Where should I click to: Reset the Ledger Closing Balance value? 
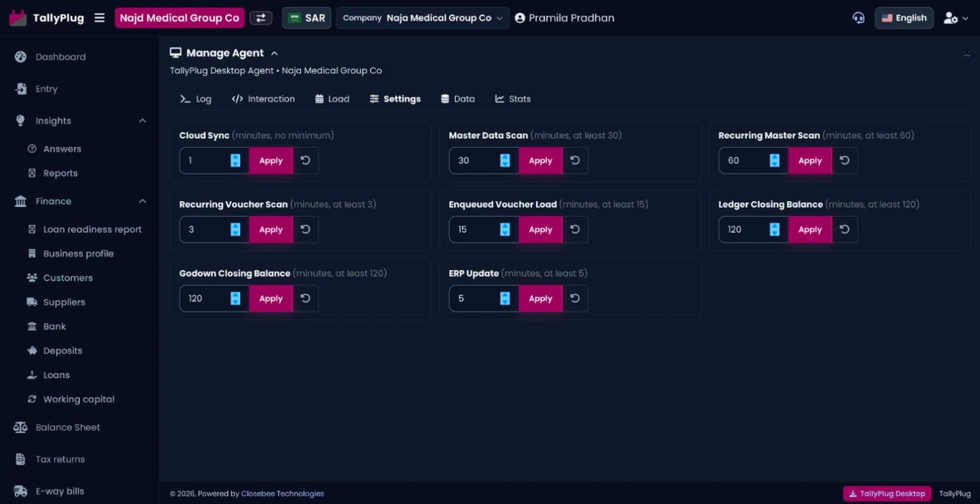click(x=845, y=230)
